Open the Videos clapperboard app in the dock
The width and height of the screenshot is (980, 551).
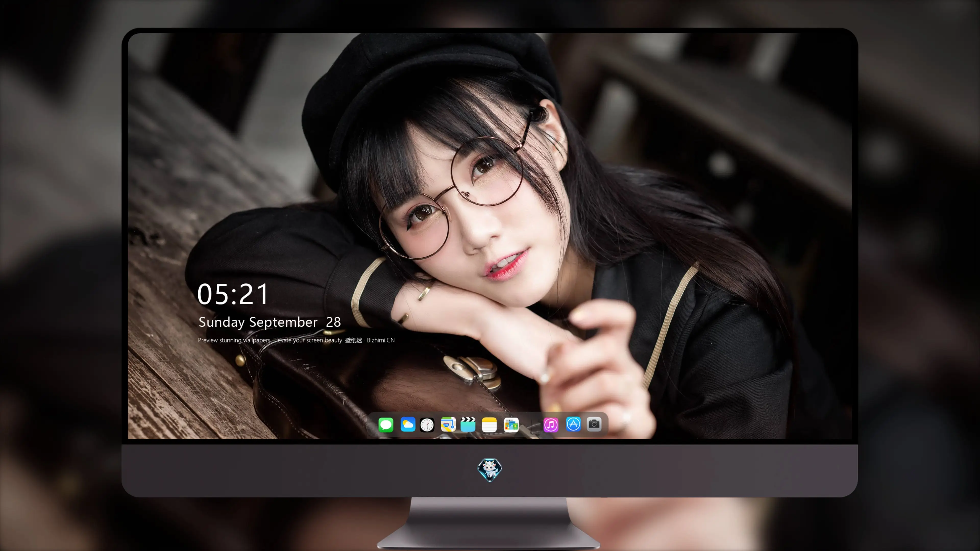[468, 424]
